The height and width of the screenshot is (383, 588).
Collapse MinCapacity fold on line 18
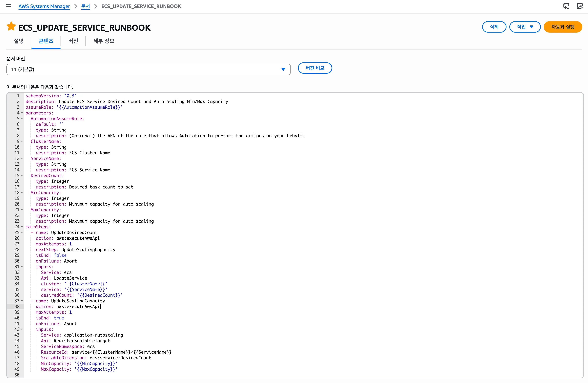point(22,193)
